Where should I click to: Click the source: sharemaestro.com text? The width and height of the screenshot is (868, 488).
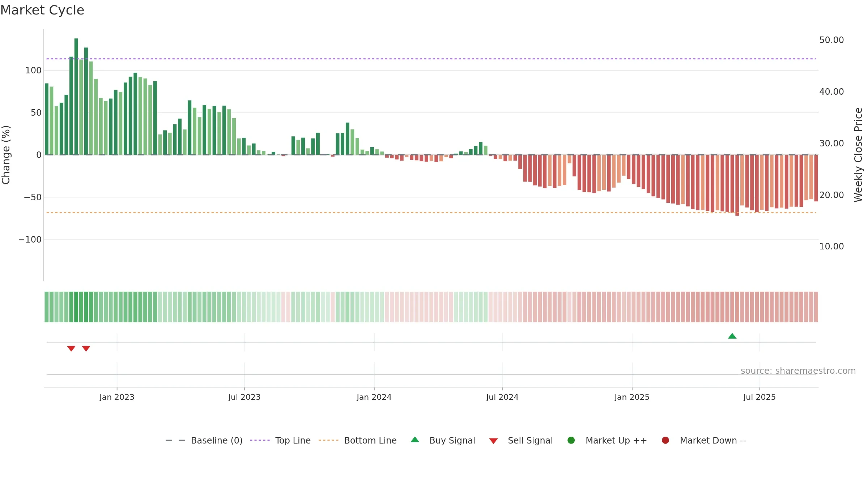click(x=798, y=371)
